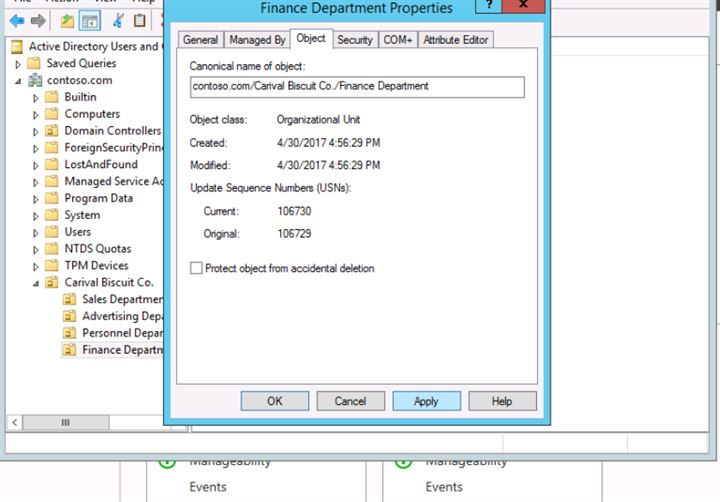The height and width of the screenshot is (502, 720).
Task: Select System in the tree
Action: [x=82, y=215]
